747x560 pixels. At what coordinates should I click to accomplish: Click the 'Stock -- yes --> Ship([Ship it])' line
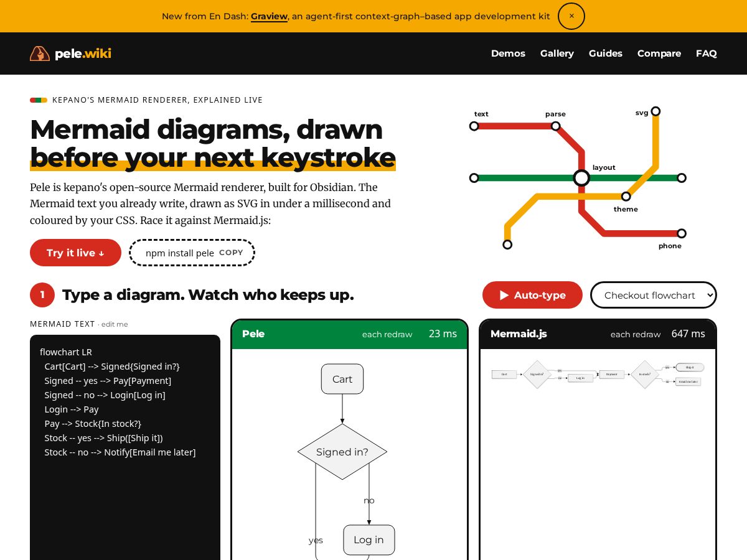(103, 438)
